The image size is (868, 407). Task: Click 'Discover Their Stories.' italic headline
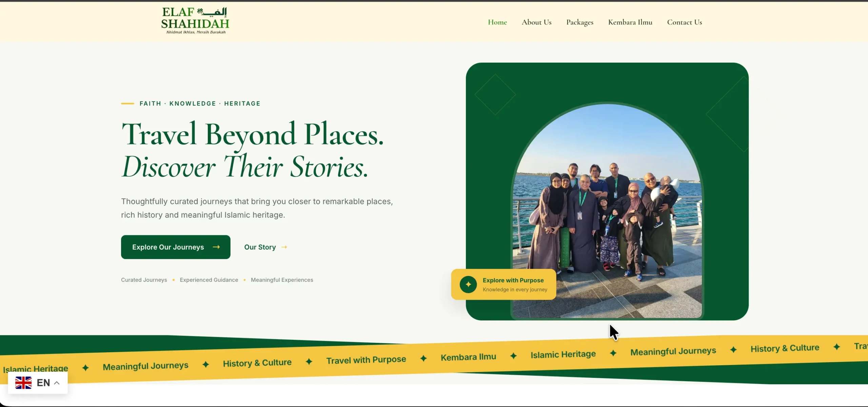[x=244, y=167]
